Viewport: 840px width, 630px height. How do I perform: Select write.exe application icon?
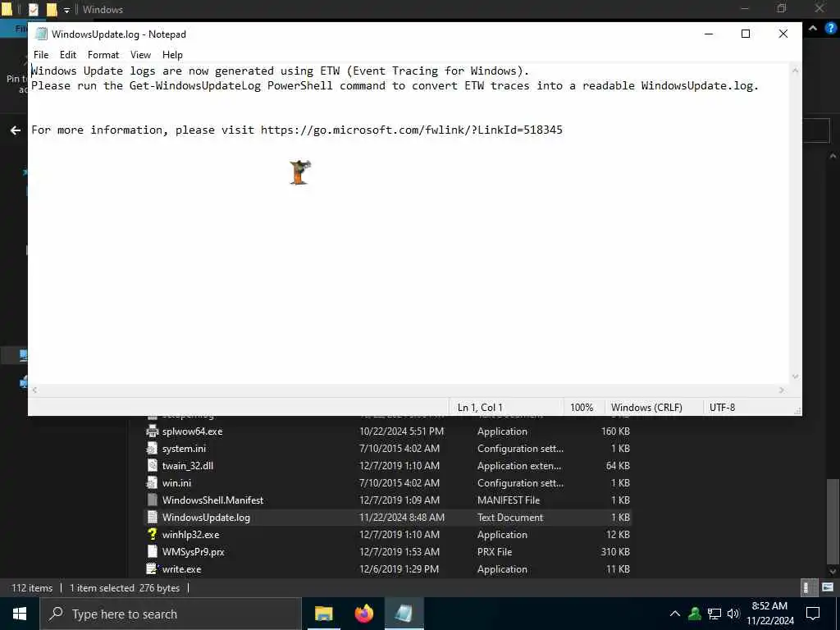(152, 569)
